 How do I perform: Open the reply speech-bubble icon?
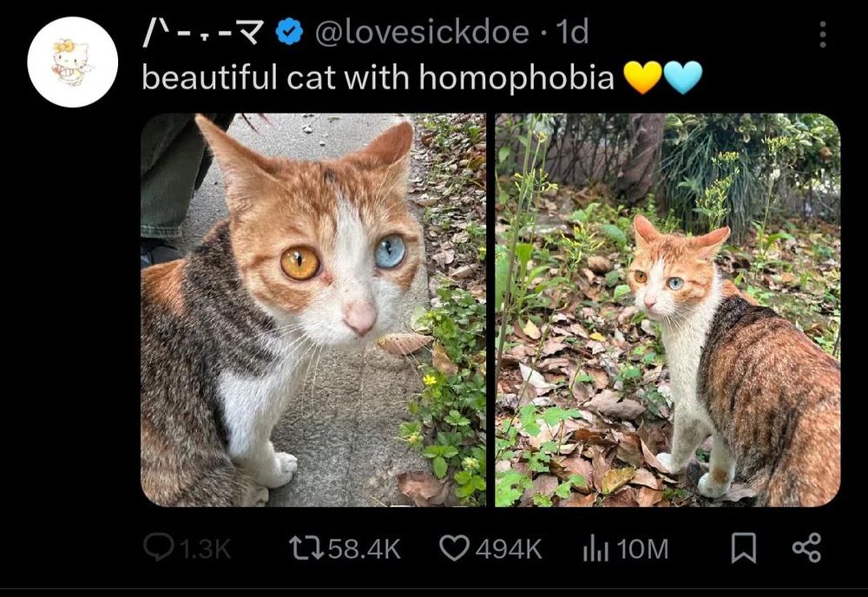tap(160, 548)
